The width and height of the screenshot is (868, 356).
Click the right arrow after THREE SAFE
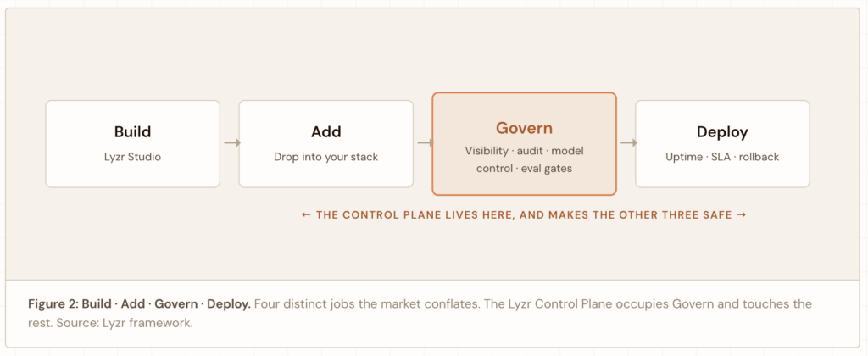[x=742, y=214]
